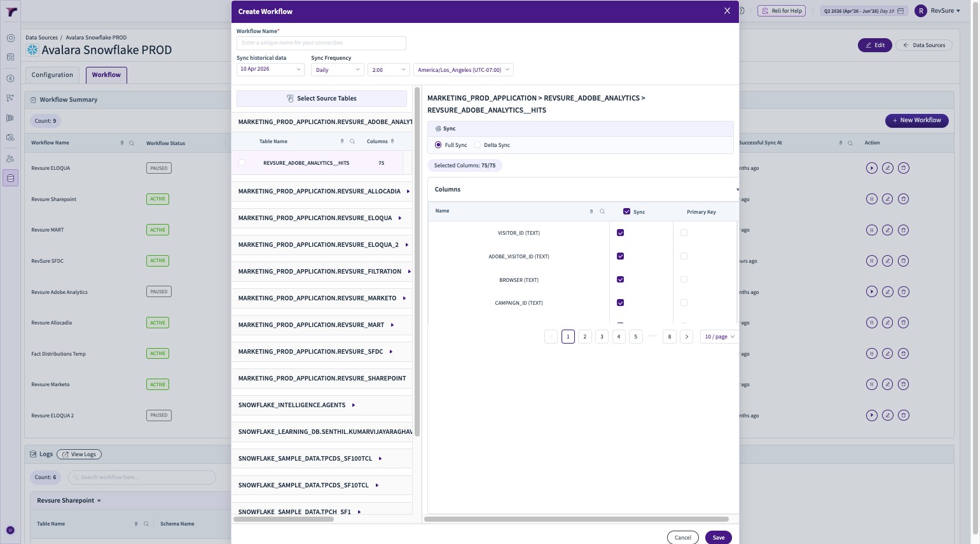980x544 pixels.
Task: Select the Delta Sync radio option
Action: (x=477, y=145)
